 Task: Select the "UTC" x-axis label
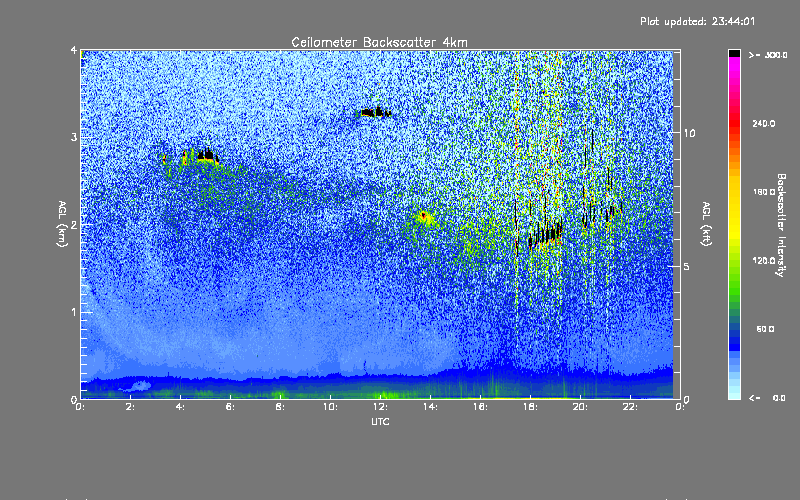(x=380, y=421)
